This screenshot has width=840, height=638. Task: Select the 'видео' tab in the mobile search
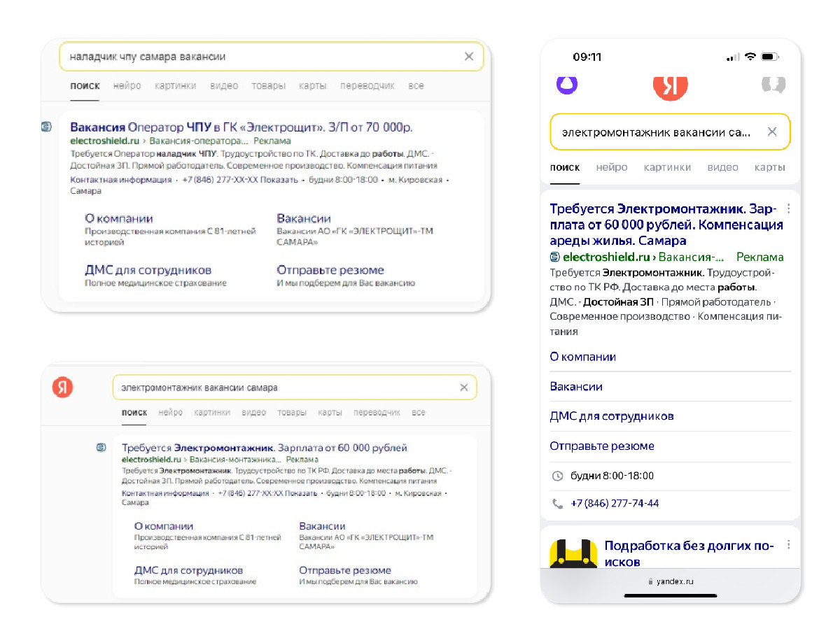tap(722, 167)
